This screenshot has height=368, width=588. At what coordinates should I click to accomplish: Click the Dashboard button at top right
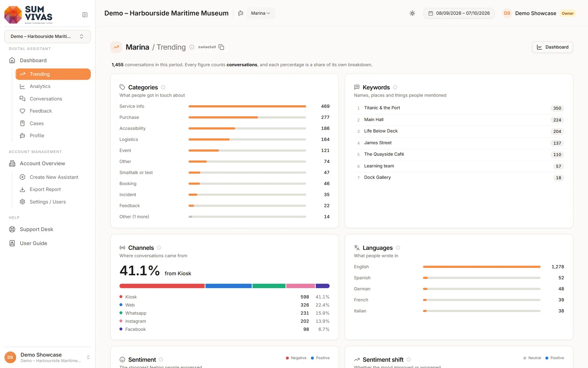tap(552, 47)
